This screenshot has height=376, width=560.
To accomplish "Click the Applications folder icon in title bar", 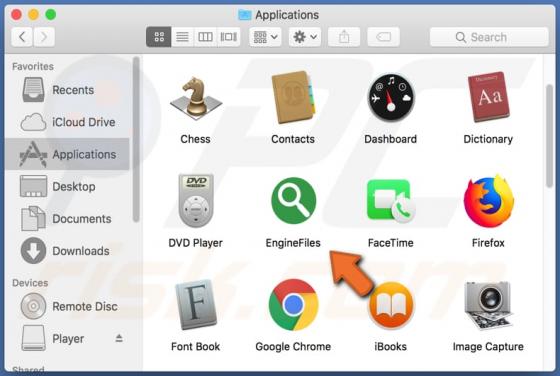I will (x=245, y=15).
